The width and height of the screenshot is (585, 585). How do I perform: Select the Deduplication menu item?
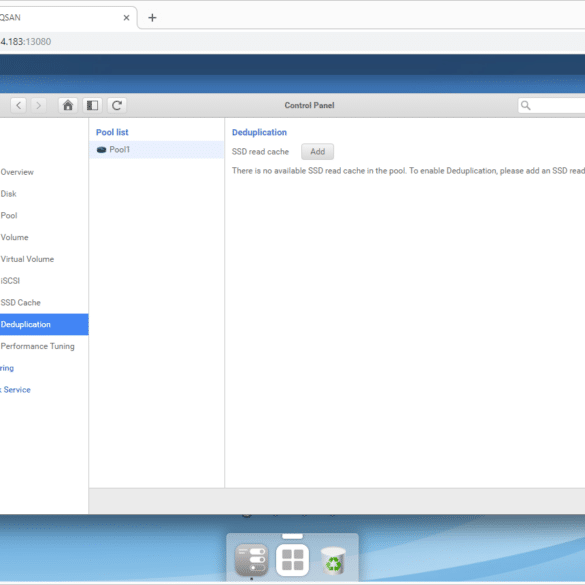click(x=44, y=324)
